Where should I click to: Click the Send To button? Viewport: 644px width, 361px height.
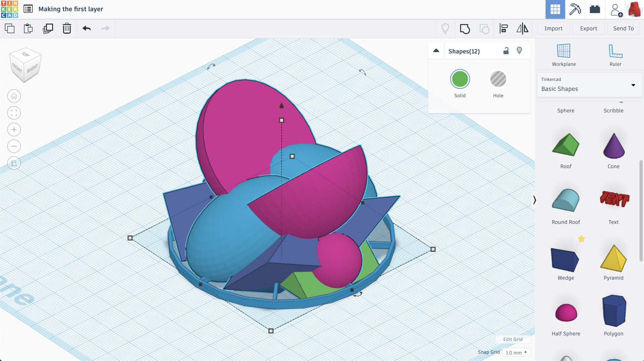tap(623, 28)
